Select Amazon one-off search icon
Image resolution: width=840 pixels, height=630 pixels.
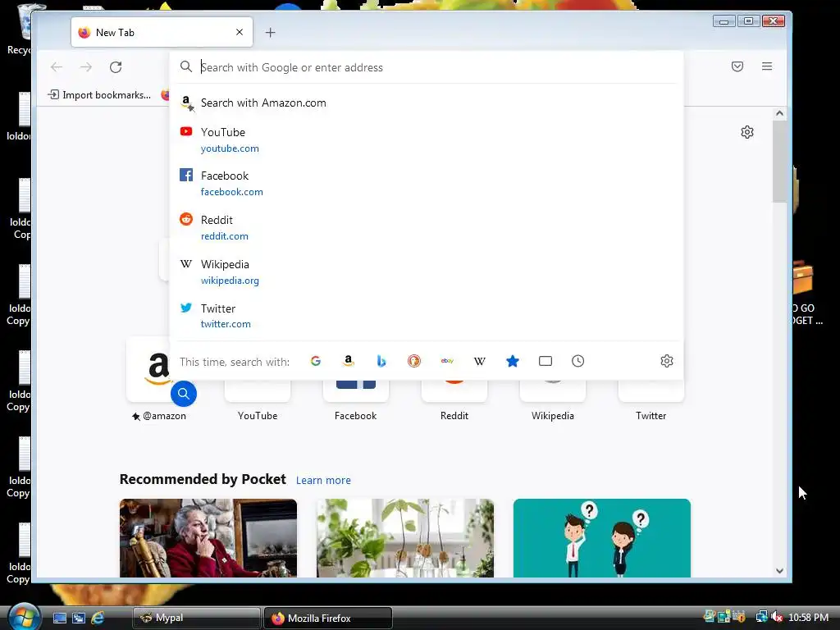tap(348, 361)
